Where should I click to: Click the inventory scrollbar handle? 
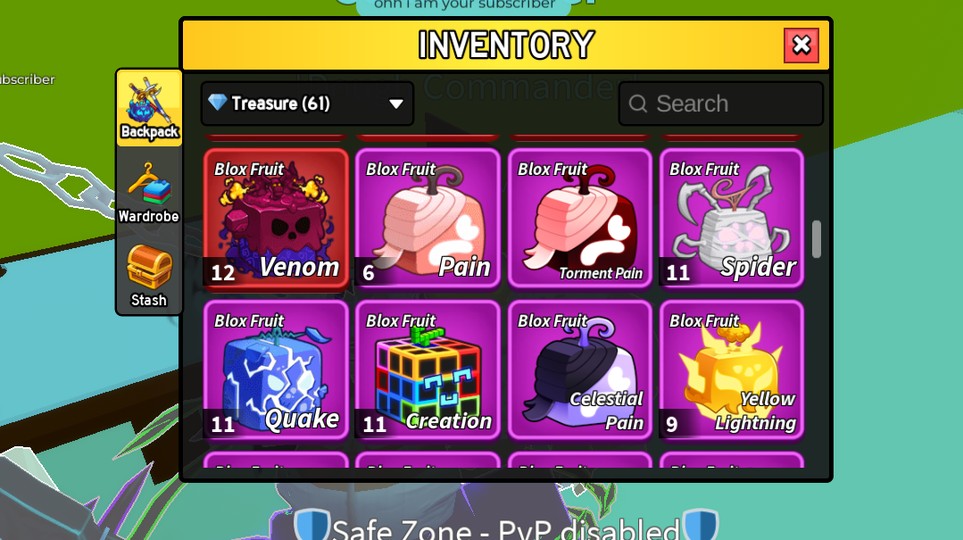click(816, 239)
